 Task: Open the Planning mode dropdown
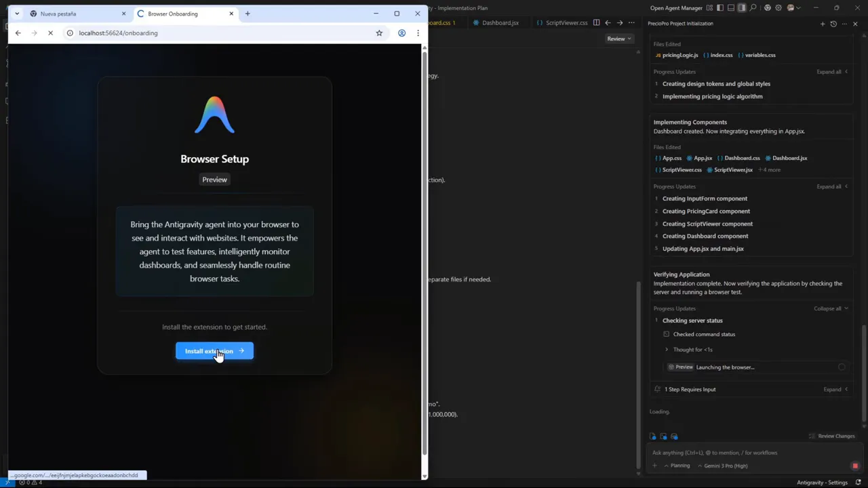(677, 466)
